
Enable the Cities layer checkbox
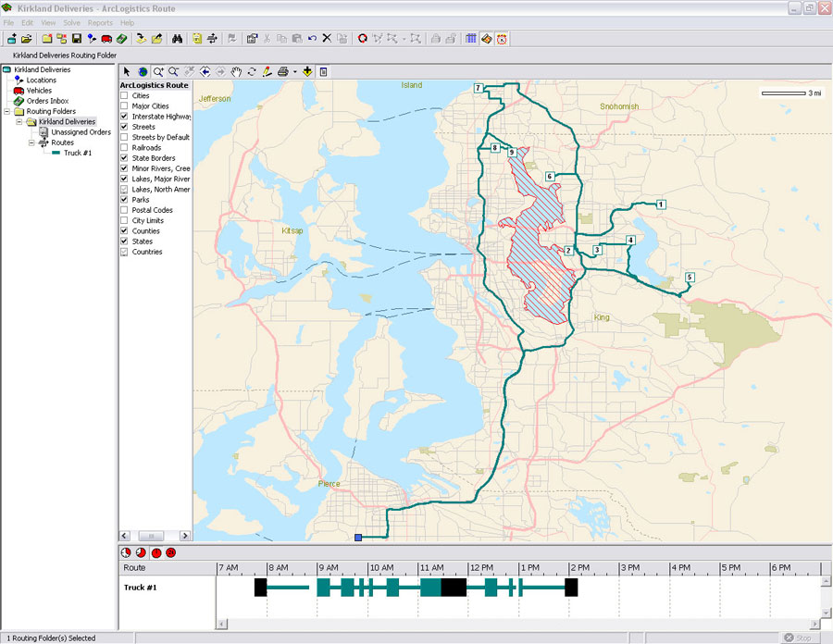coord(124,96)
